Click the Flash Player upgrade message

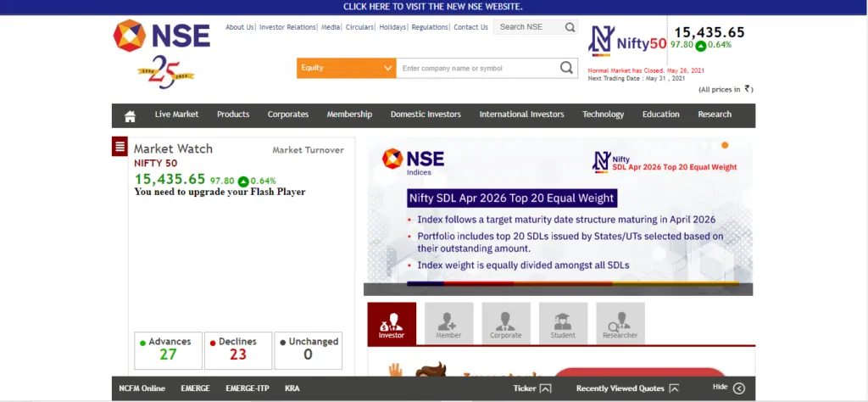pos(220,193)
